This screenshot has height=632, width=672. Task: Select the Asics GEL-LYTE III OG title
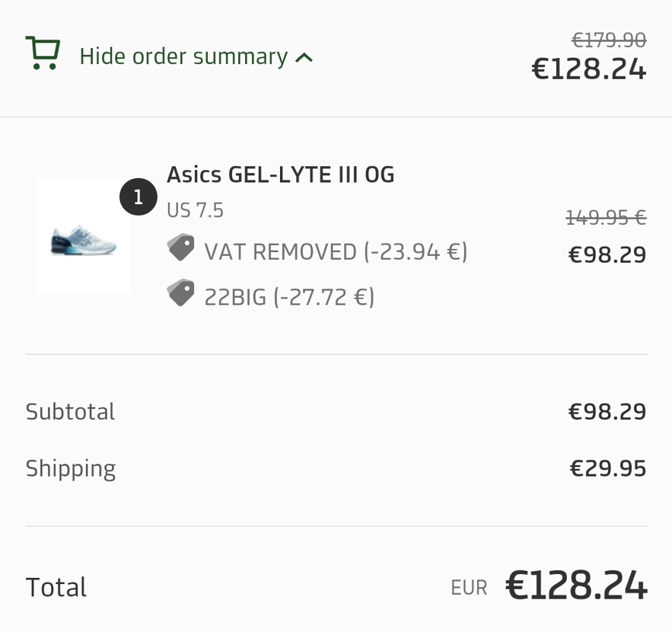point(280,174)
